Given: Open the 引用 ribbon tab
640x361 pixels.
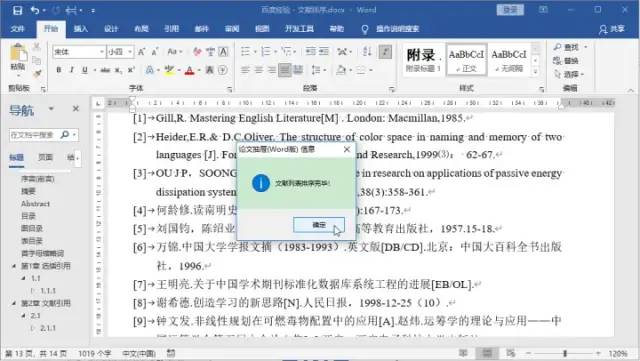Looking at the screenshot, I should pos(171,29).
